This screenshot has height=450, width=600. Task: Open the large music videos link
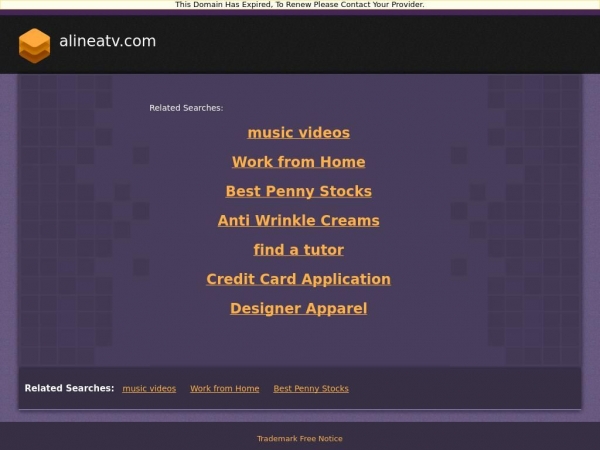(x=298, y=133)
